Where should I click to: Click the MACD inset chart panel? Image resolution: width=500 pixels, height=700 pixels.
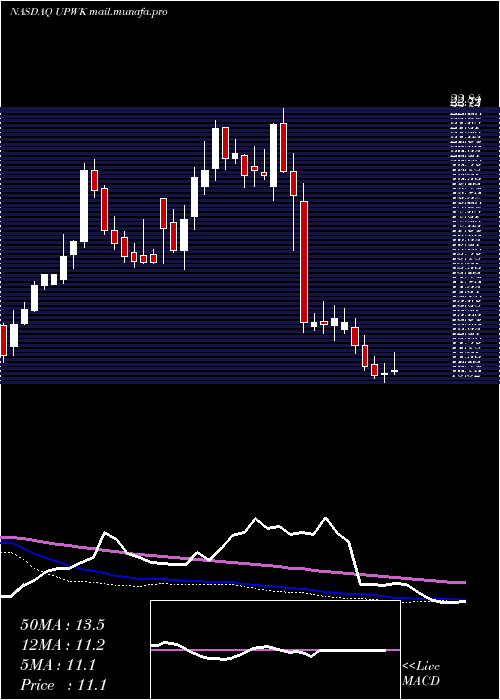pyautogui.click(x=275, y=650)
